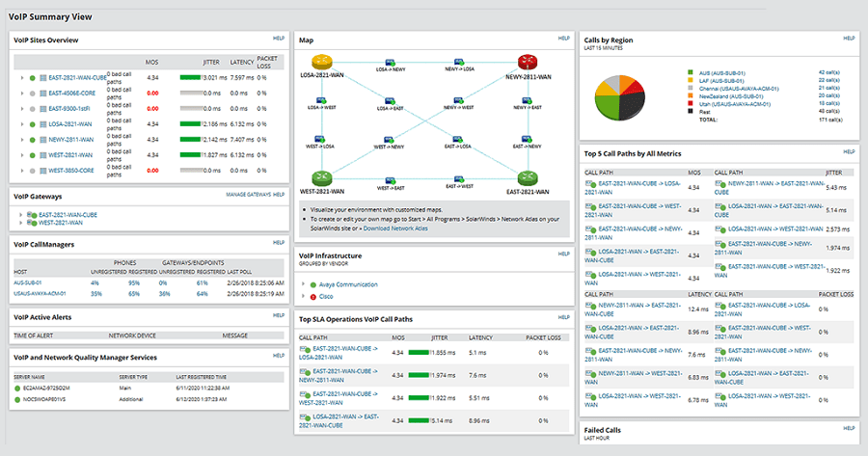Open the AUS-SUB-01 call manager host
This screenshot has height=456, width=868.
(29, 282)
